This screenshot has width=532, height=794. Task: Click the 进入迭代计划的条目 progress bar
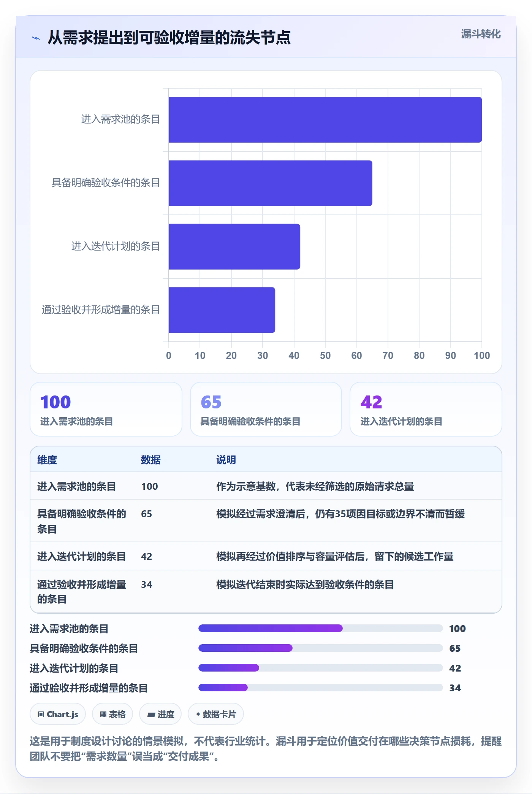321,668
